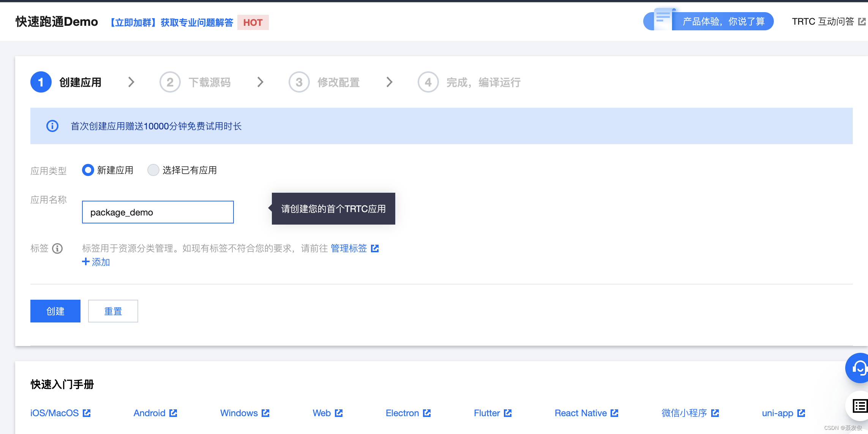Viewport: 868px width, 434px height.
Task: Click the external link icon beside Flutter
Action: (x=508, y=413)
